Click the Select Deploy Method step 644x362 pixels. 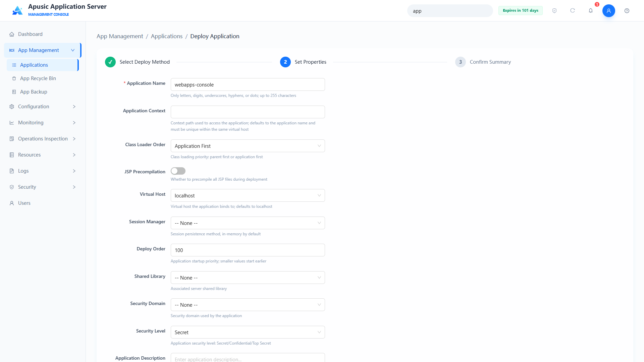pyautogui.click(x=138, y=62)
